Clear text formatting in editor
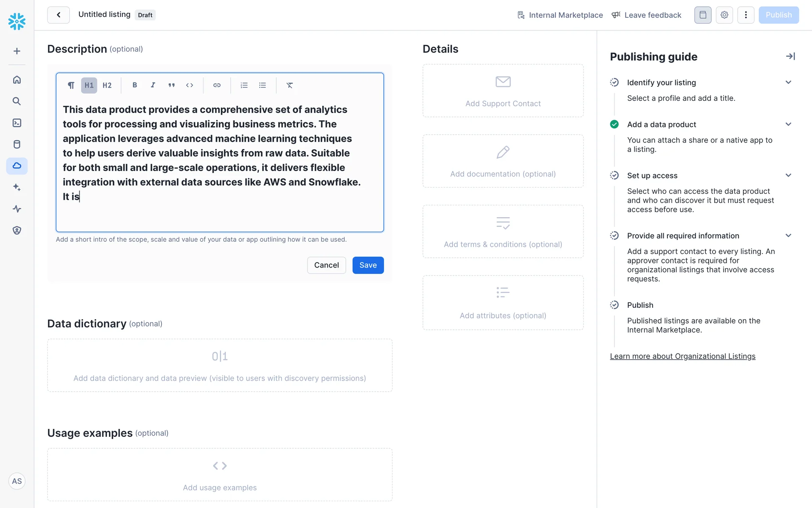Image resolution: width=812 pixels, height=508 pixels. click(289, 85)
